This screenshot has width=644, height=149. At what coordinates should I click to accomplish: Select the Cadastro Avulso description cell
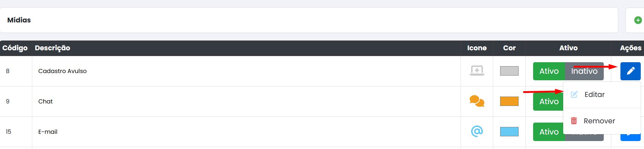click(x=62, y=71)
